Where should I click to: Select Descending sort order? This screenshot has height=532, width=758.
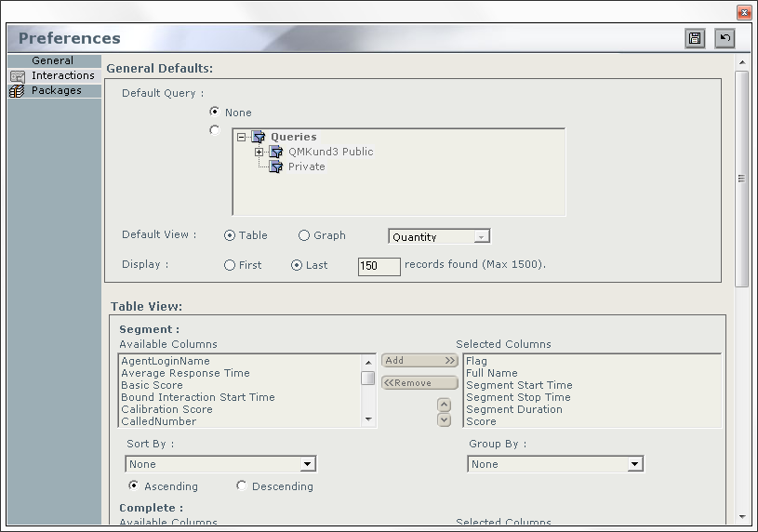[x=242, y=485]
